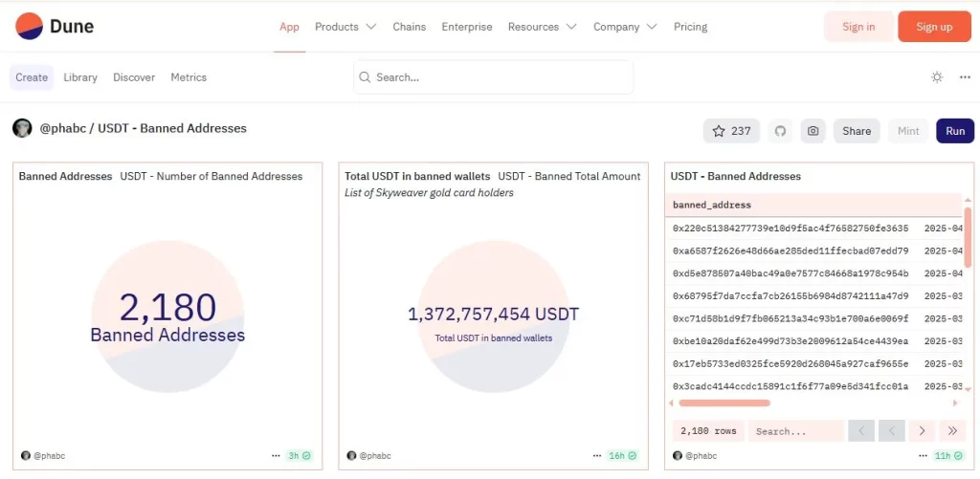The height and width of the screenshot is (479, 980).
Task: Select the address row starting 0xbe10a20d
Action: coord(814,341)
